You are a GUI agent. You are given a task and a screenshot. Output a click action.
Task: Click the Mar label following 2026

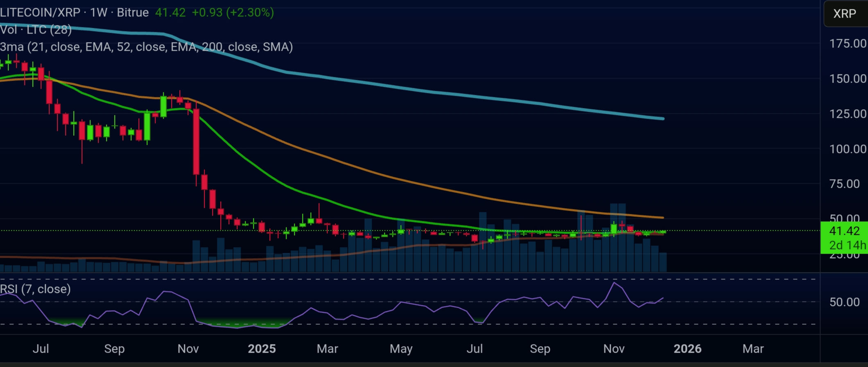pos(753,349)
